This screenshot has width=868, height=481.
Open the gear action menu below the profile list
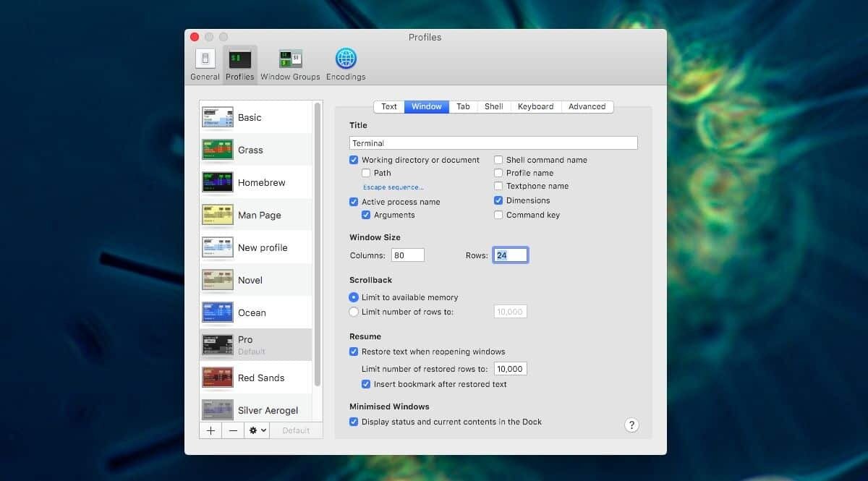(x=255, y=430)
